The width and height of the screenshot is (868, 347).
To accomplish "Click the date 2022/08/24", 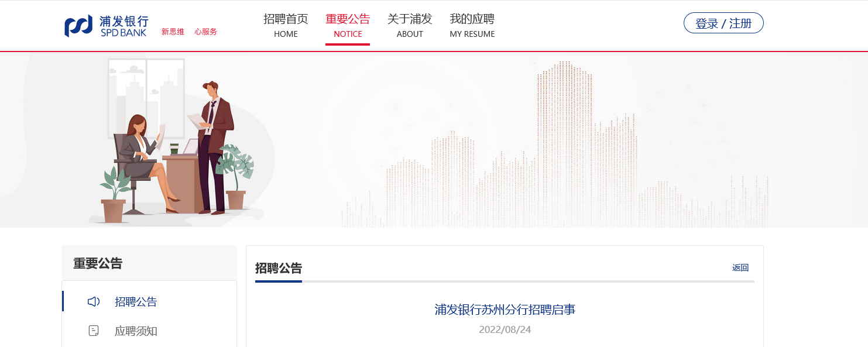I will click(x=505, y=329).
